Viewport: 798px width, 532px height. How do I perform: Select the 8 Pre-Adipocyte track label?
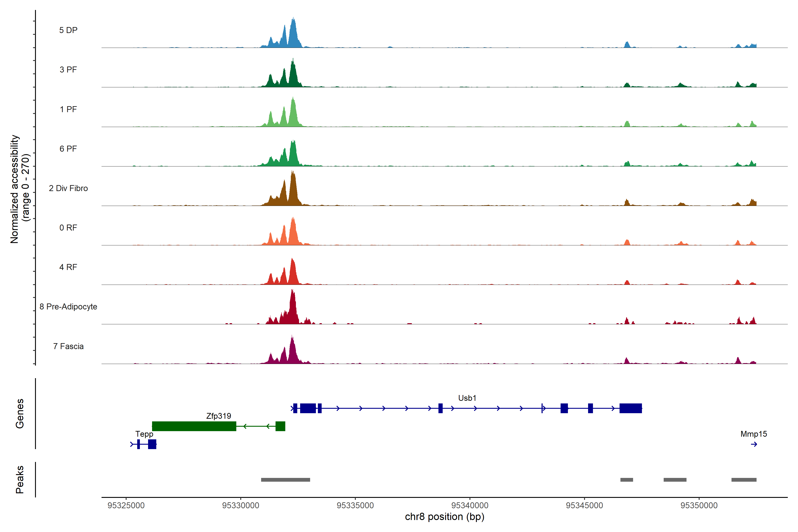(68, 307)
